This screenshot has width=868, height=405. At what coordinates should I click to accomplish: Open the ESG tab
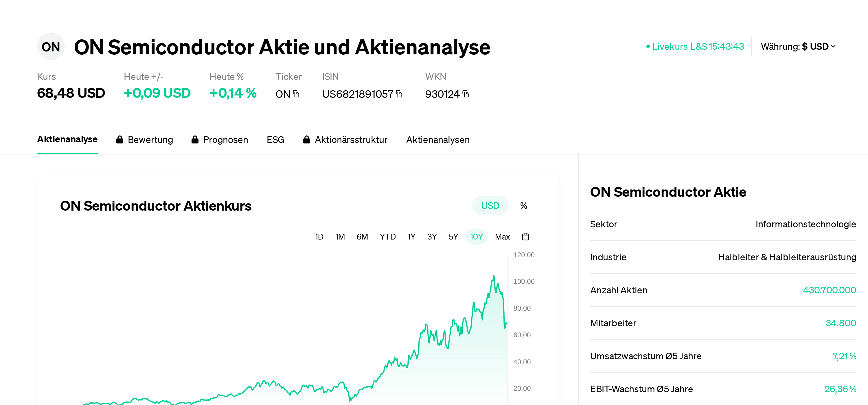[275, 140]
